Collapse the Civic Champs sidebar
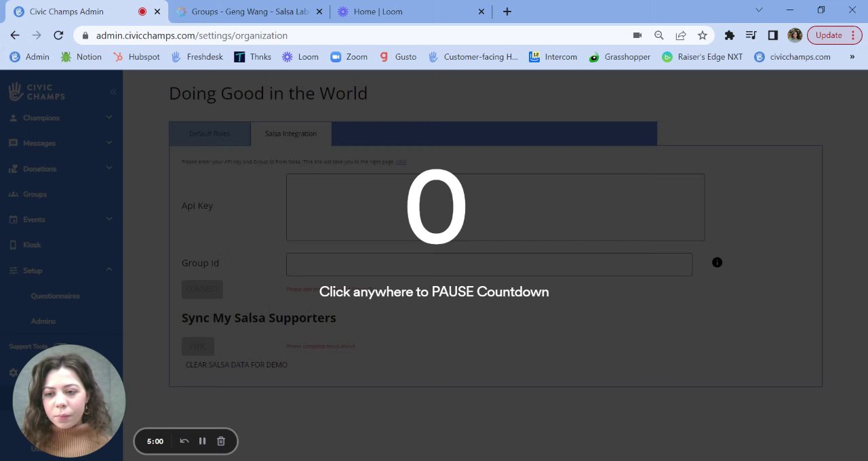 [x=113, y=92]
